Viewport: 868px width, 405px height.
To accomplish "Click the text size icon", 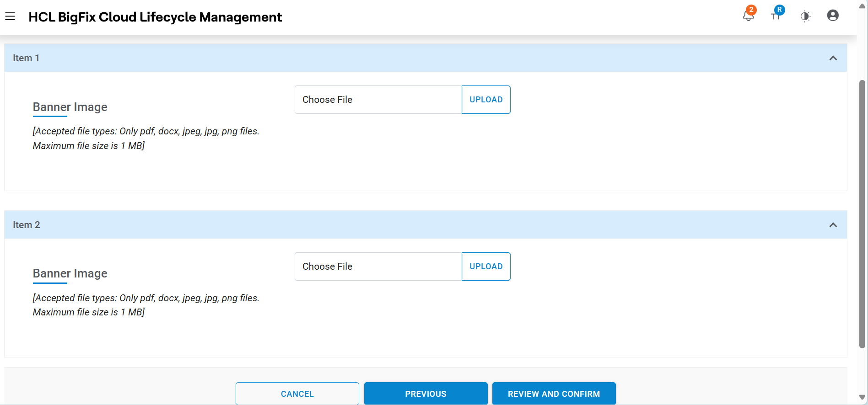I will [x=776, y=15].
